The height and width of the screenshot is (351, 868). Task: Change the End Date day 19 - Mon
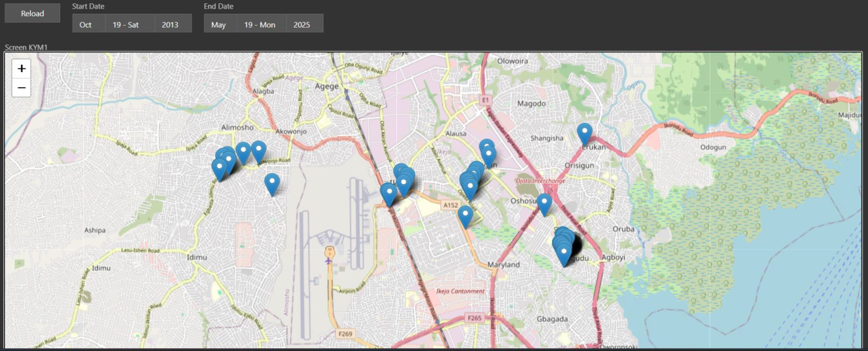pos(261,24)
